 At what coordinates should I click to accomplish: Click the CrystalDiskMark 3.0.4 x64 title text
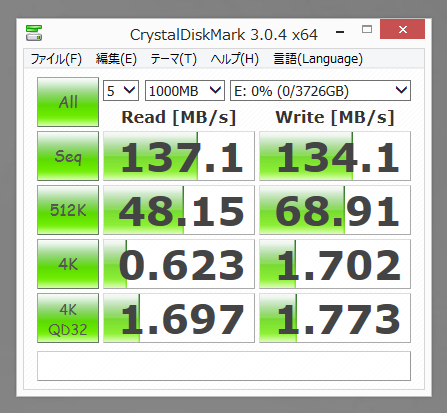coord(224,35)
